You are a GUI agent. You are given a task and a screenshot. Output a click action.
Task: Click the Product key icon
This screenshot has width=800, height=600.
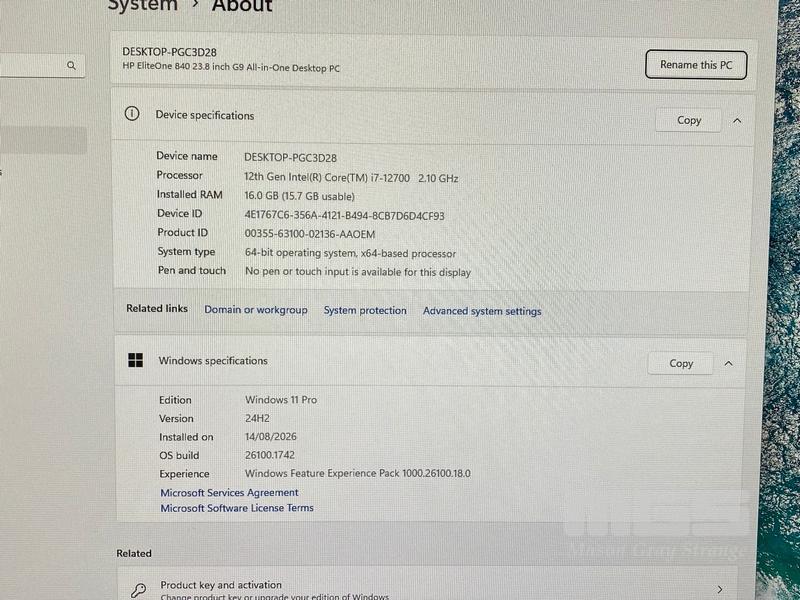pos(138,590)
